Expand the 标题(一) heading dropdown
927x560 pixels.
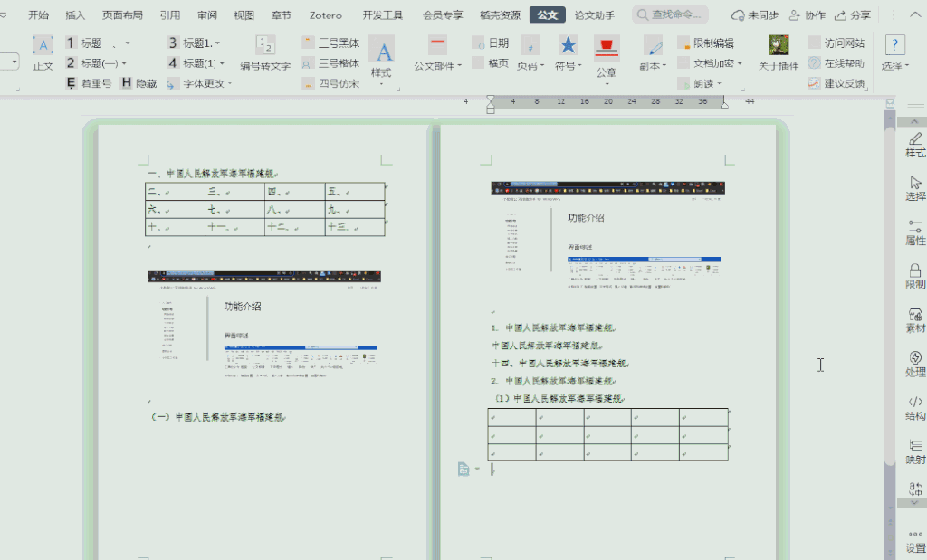pyautogui.click(x=123, y=63)
